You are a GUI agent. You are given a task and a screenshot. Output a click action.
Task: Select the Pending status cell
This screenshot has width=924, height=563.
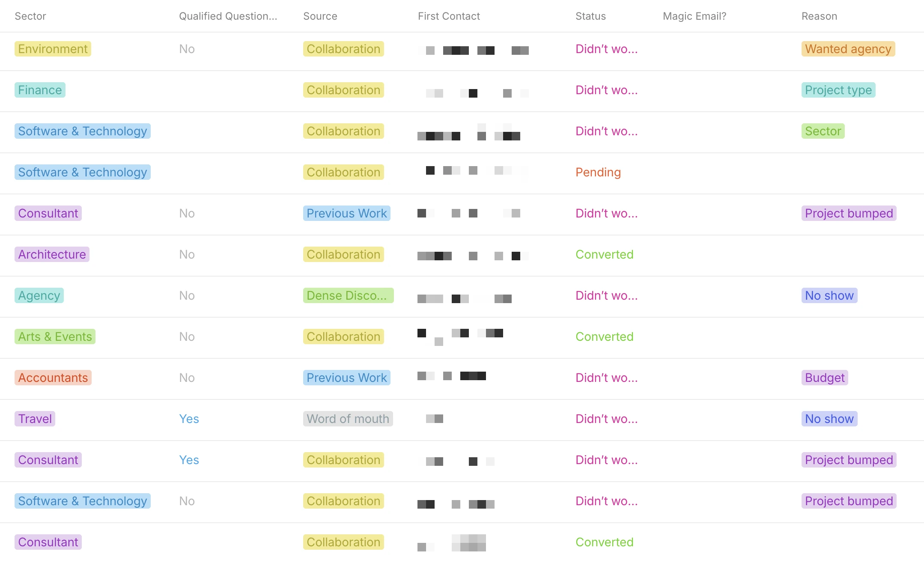pos(598,172)
